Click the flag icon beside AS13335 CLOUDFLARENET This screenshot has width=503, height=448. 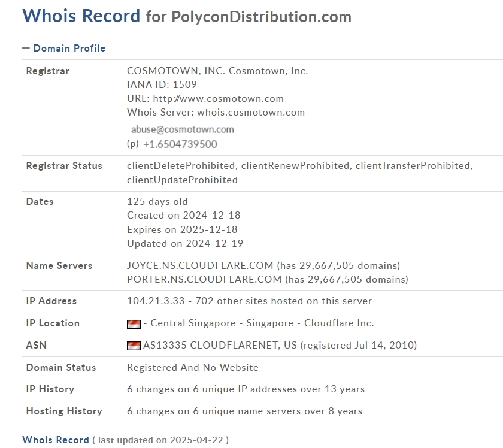tap(134, 346)
